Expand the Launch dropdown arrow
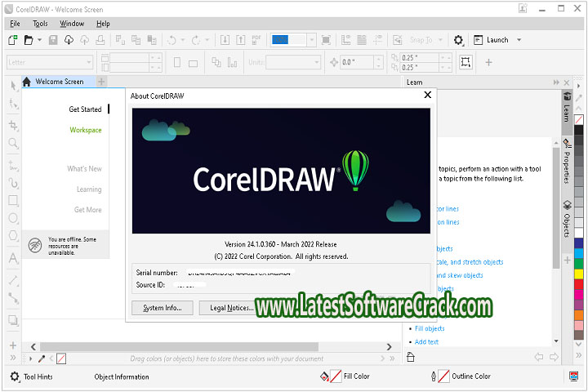 519,40
